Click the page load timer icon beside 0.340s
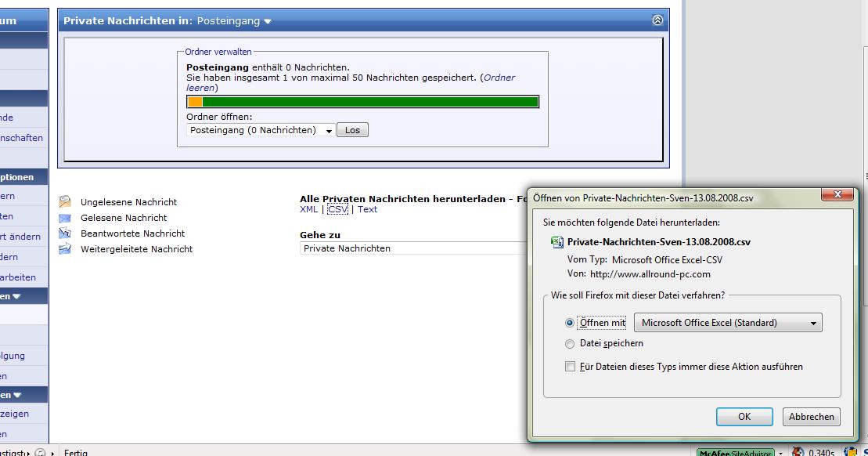 click(x=798, y=452)
